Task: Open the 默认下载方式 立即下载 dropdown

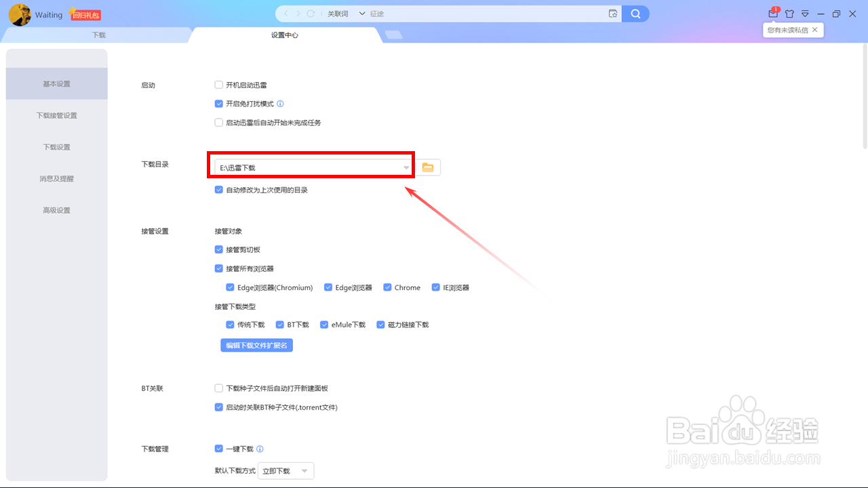Action: coord(285,470)
